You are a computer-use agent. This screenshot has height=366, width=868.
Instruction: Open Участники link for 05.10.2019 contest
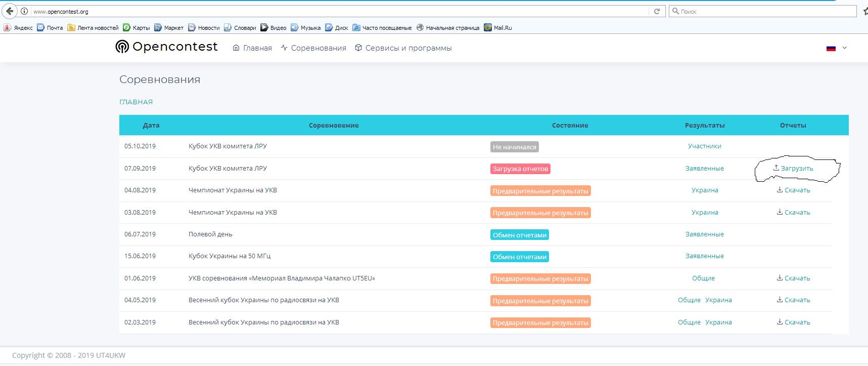(x=704, y=146)
